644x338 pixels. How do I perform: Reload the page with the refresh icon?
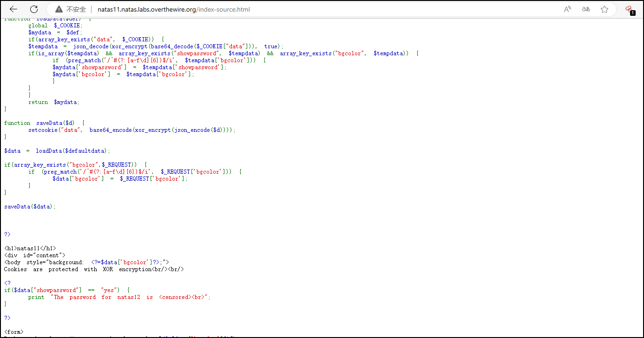[x=34, y=9]
